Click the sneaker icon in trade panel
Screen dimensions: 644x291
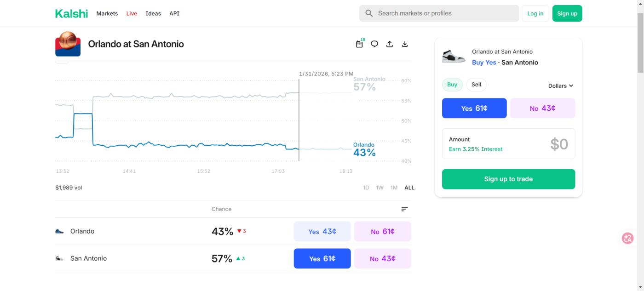tap(454, 57)
